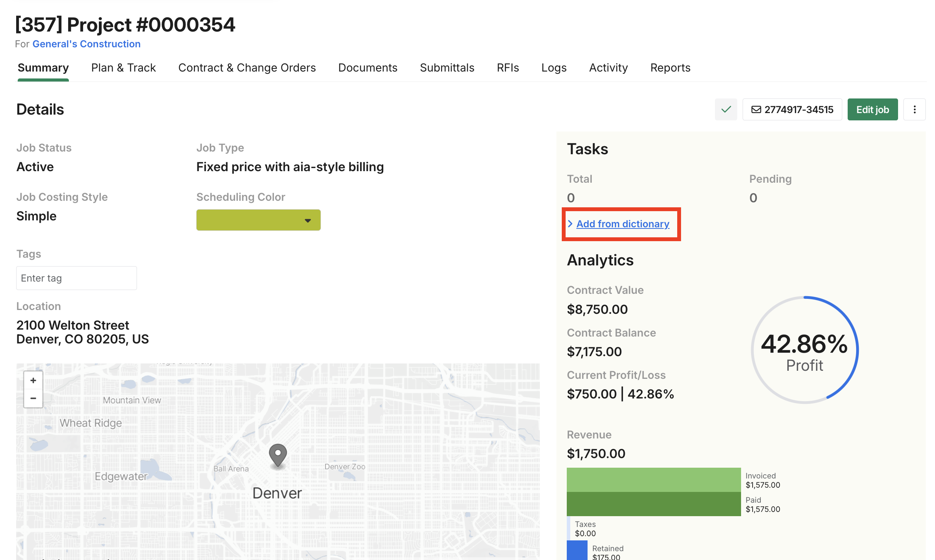Focus the Enter tag input field
Viewport: 935px width, 560px height.
pos(76,278)
